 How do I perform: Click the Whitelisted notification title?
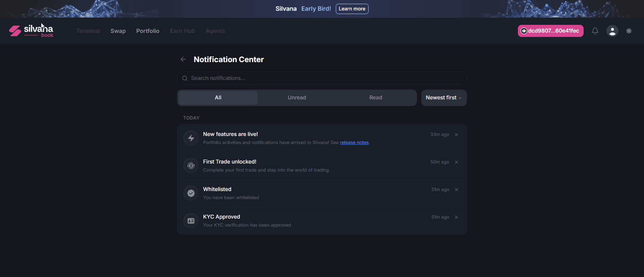point(217,189)
